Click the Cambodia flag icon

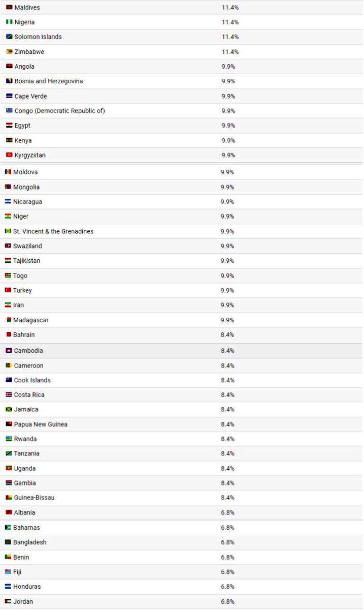9,351
